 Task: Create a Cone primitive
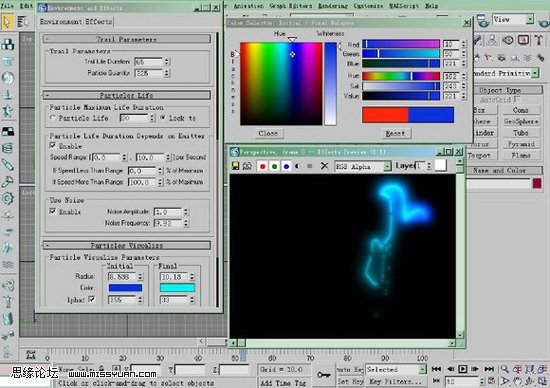tap(521, 110)
